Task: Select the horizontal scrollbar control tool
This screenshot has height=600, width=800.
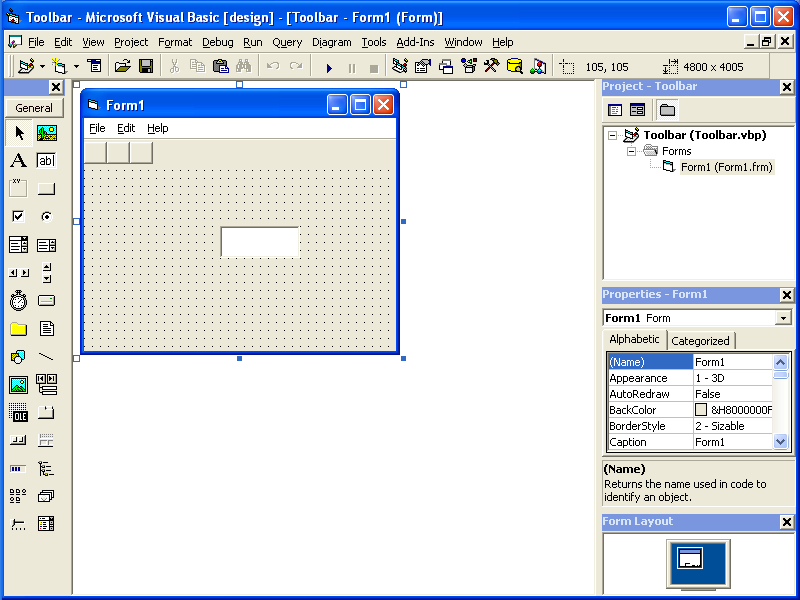Action: [x=19, y=273]
